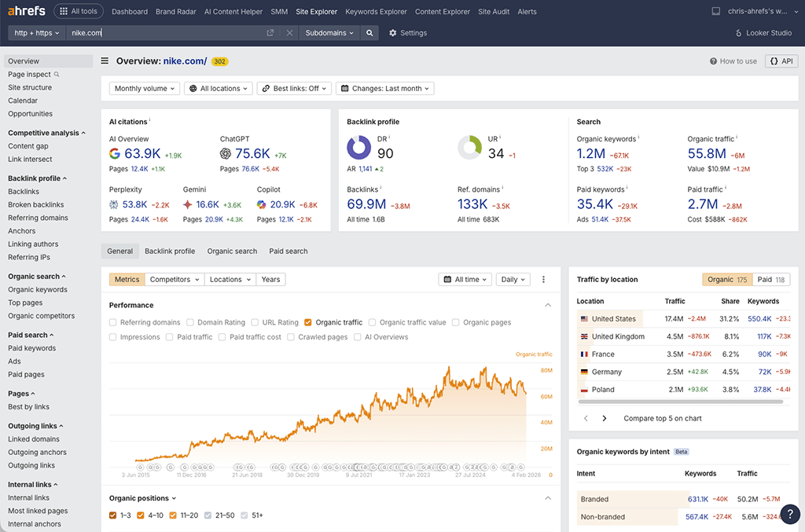Switch to the Backlink profile tab
Image resolution: width=805 pixels, height=532 pixels.
(x=170, y=251)
